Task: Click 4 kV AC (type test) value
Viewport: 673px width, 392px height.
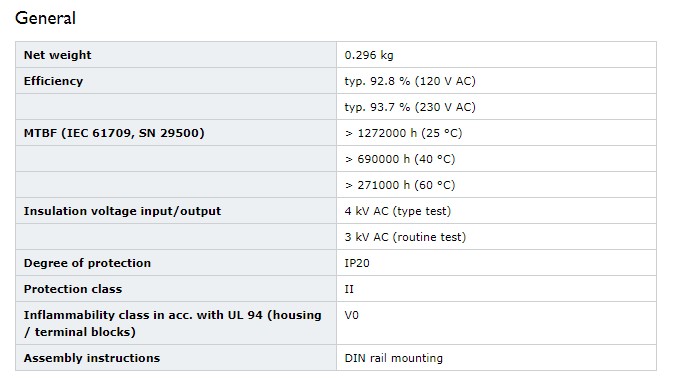Action: click(397, 211)
